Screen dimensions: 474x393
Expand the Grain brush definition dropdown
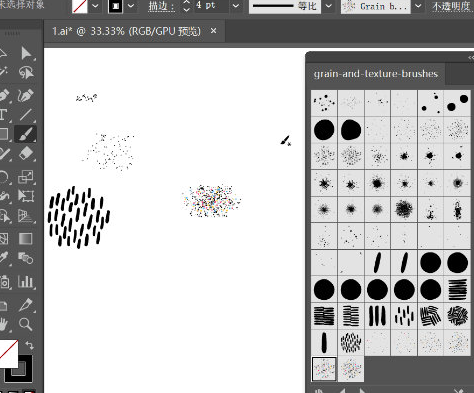tap(418, 6)
